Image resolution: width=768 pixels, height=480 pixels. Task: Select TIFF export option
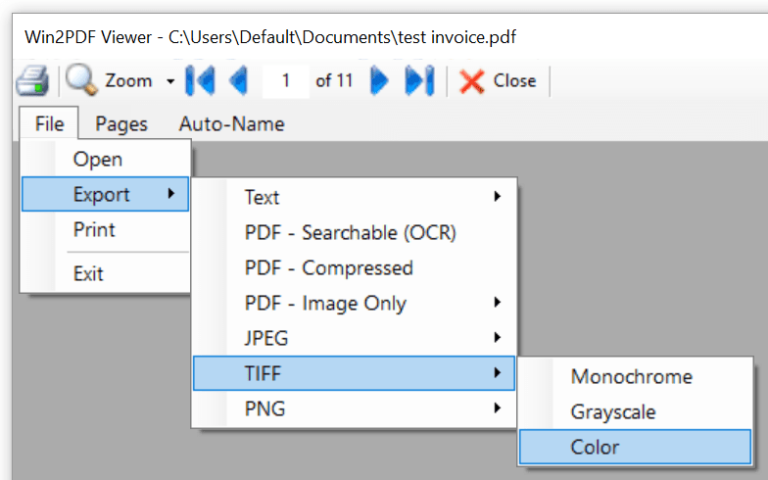tap(354, 373)
